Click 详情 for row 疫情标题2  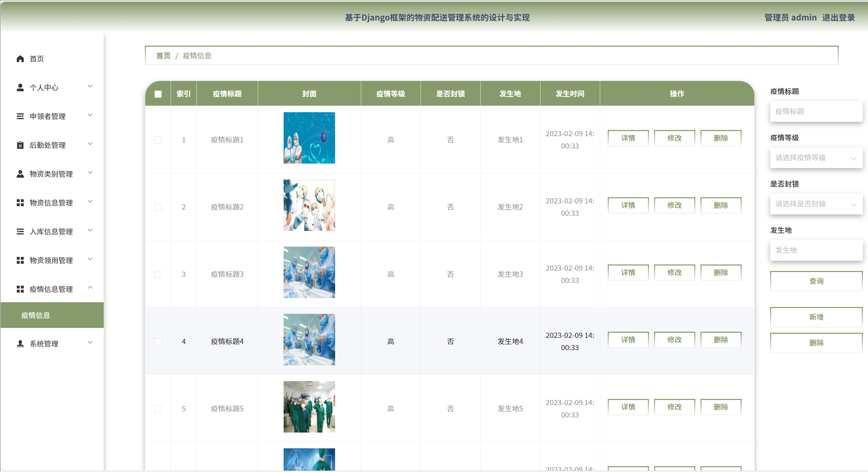coord(628,205)
